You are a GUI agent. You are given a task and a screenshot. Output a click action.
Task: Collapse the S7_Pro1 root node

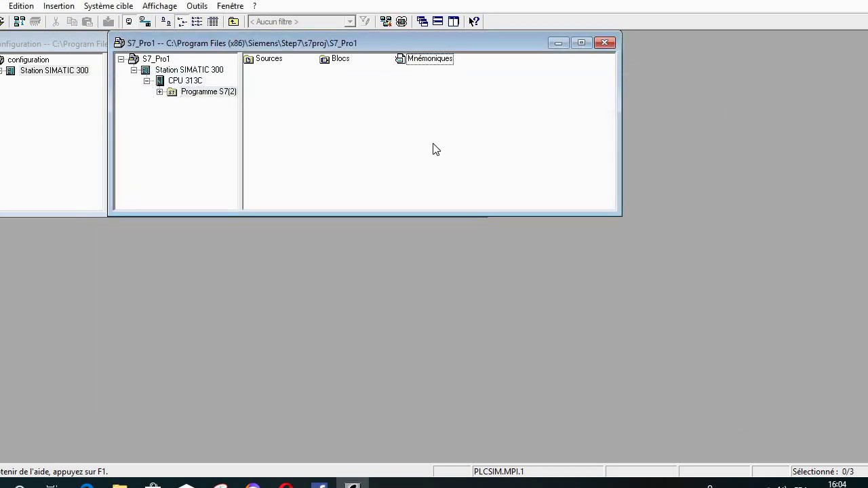pos(121,59)
